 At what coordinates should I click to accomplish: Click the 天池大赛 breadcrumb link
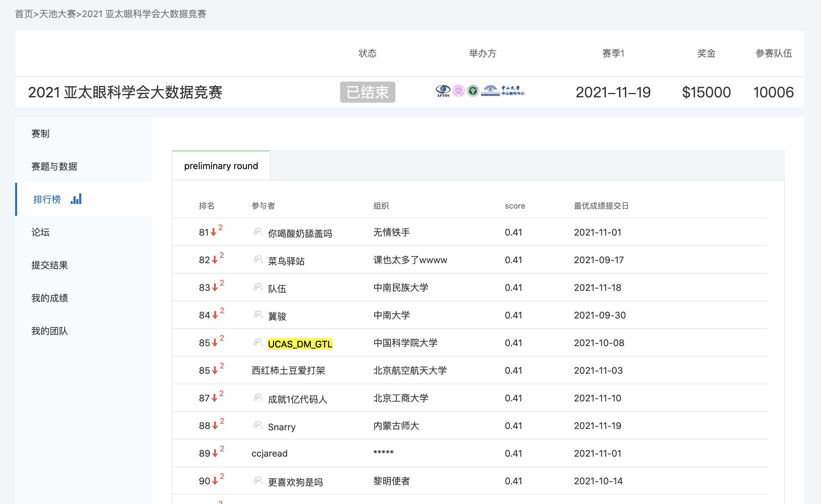[x=57, y=14]
